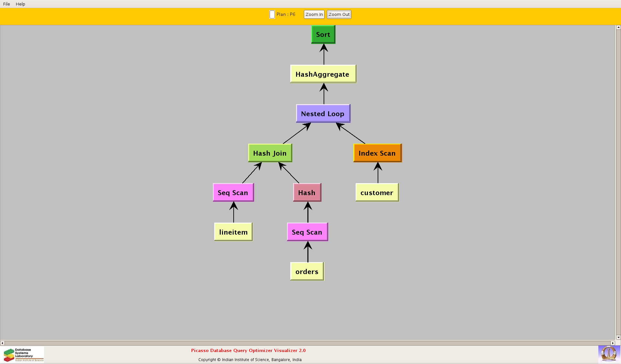
Task: Click the Plan P6 color box
Action: [272, 15]
